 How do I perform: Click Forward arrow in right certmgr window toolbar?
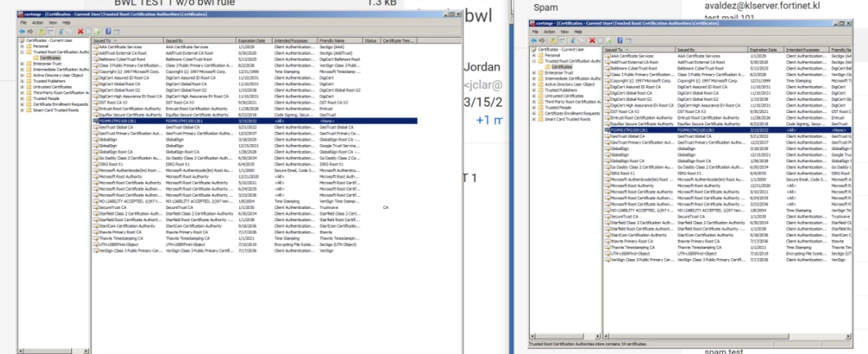point(542,40)
